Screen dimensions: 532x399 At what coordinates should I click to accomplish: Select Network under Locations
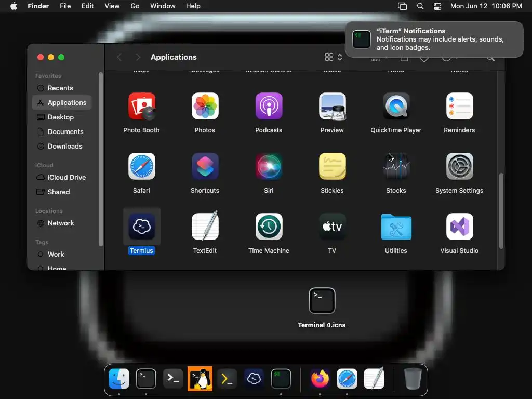(62, 223)
